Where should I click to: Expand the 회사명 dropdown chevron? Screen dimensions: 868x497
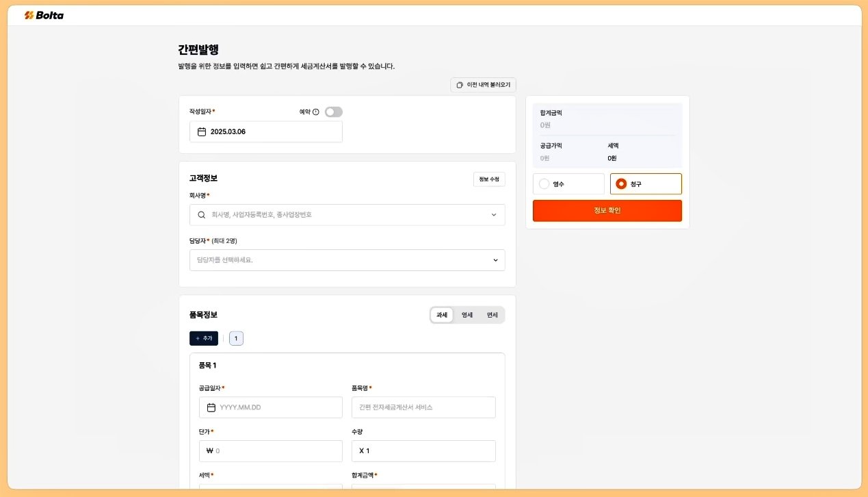pos(494,215)
